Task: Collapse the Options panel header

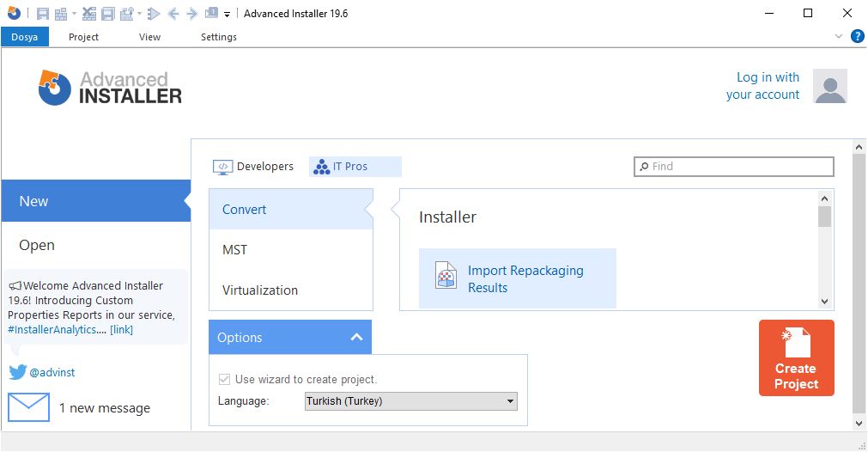Action: (290, 337)
